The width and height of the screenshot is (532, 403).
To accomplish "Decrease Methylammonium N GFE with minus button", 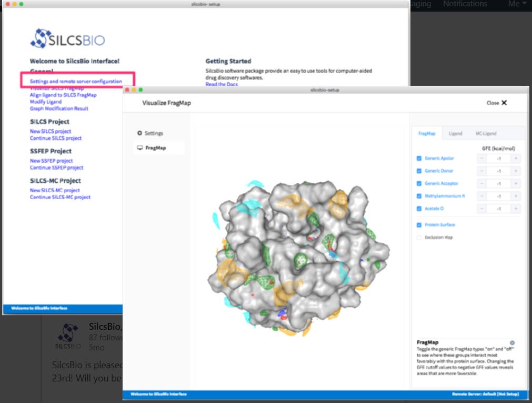I will coord(481,196).
